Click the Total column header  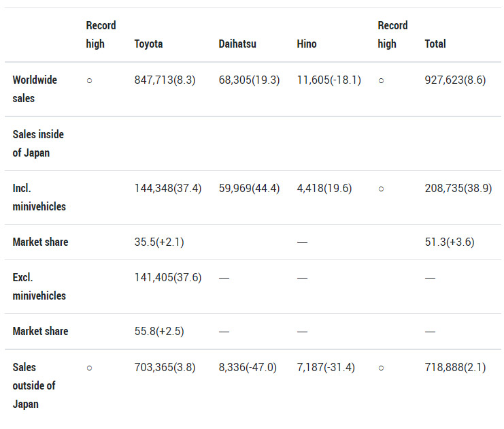click(435, 44)
